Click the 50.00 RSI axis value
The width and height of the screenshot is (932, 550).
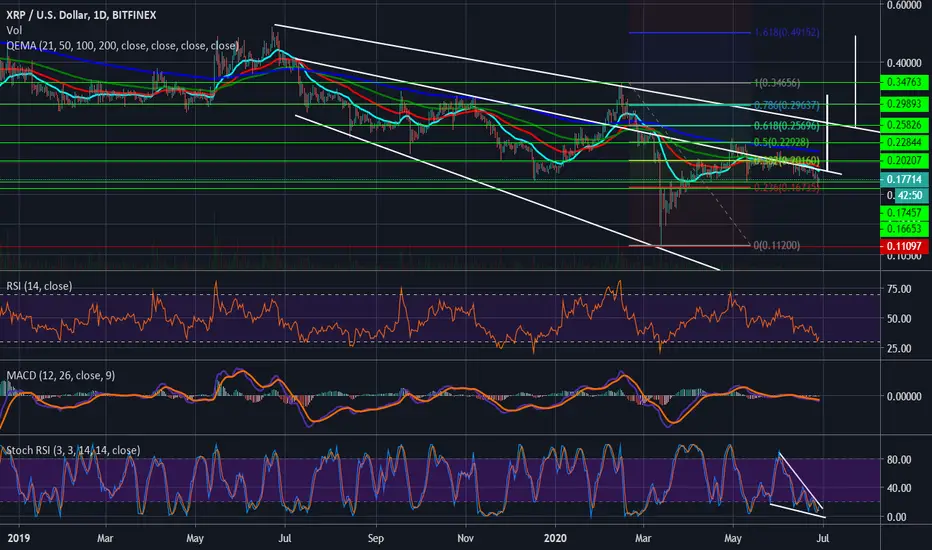(x=899, y=319)
